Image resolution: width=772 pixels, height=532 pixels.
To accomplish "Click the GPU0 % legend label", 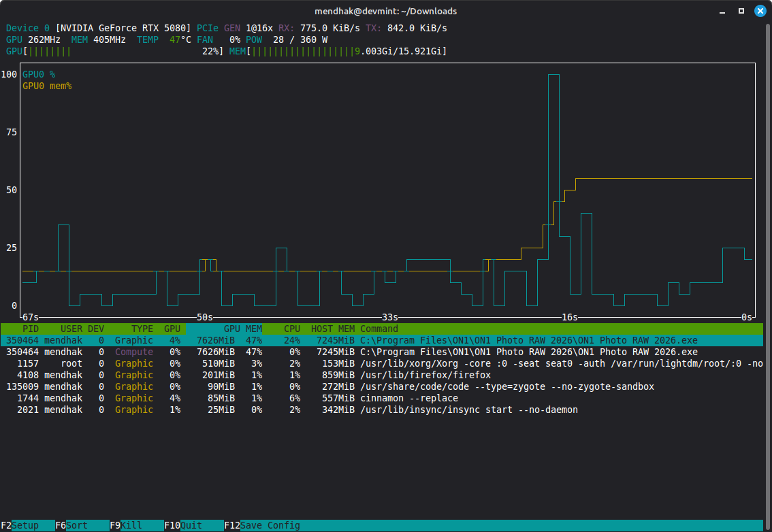I will click(39, 73).
